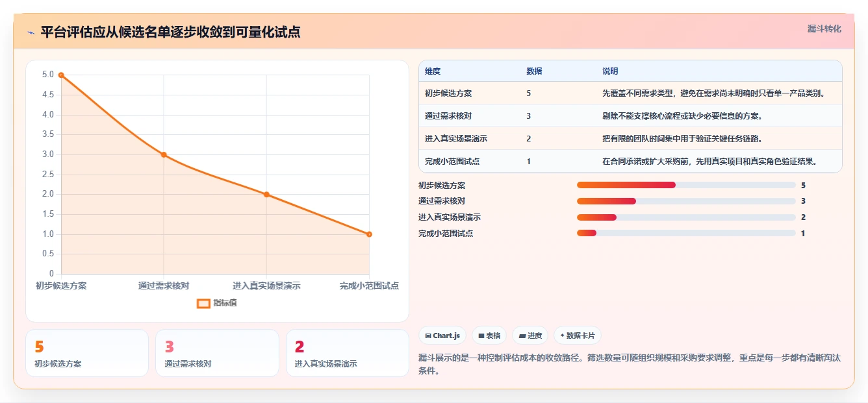
Task: Click the 通过需求核对 x-axis label on chart
Action: tap(164, 286)
